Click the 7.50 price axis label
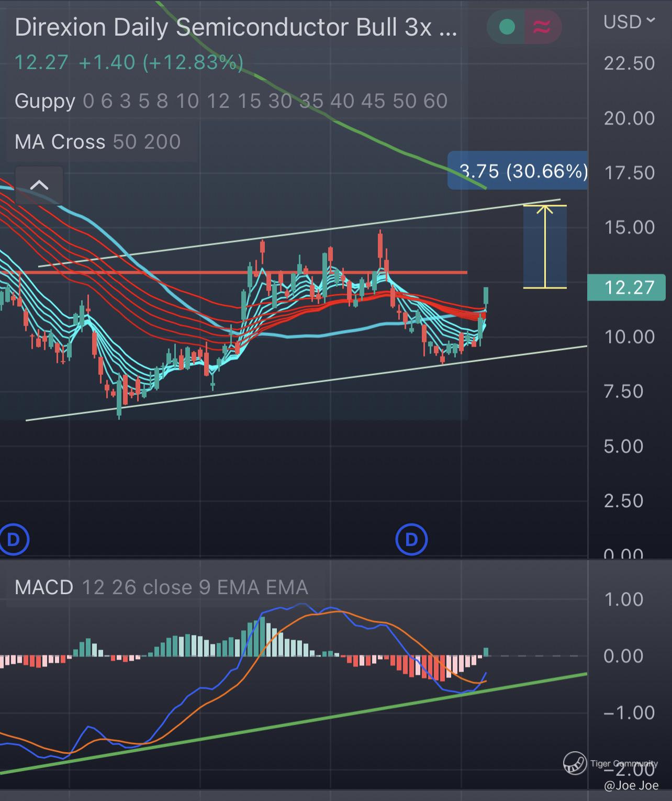Viewport: 672px width, 801px height. coord(623,391)
